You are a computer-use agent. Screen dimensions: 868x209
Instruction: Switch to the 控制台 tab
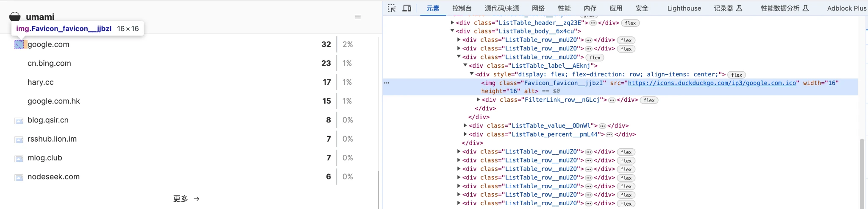pyautogui.click(x=462, y=8)
